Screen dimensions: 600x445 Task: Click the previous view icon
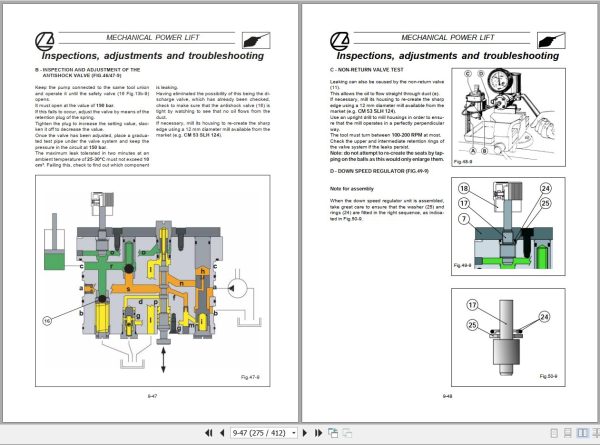333,433
